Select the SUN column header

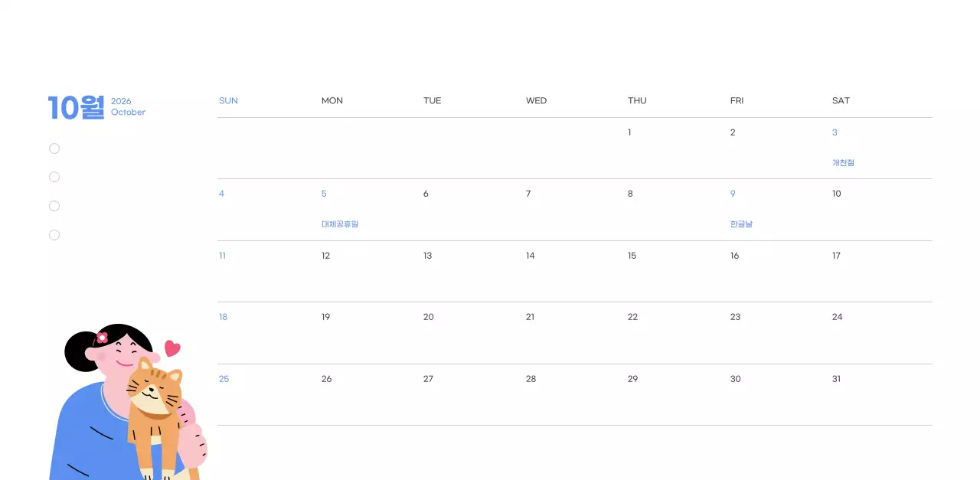pos(228,101)
